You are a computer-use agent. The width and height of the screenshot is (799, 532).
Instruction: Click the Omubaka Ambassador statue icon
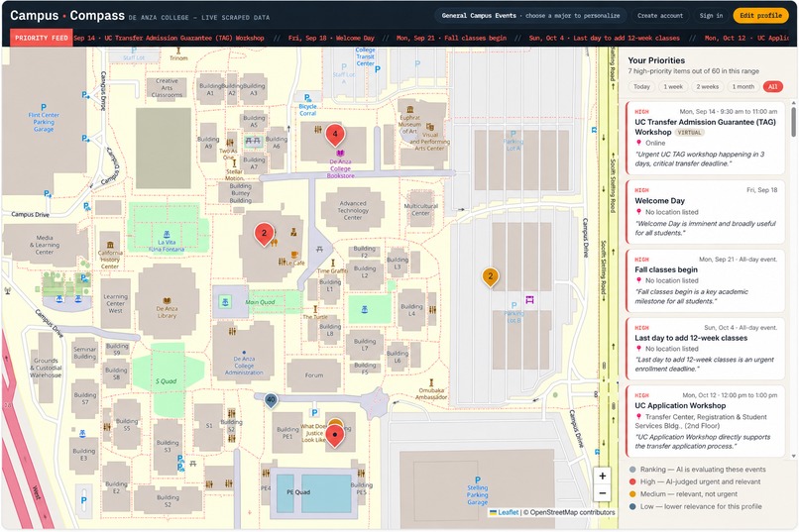[431, 382]
